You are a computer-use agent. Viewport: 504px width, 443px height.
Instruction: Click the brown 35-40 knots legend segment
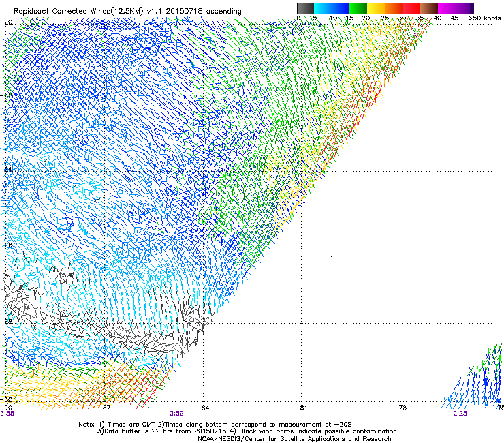[x=429, y=8]
